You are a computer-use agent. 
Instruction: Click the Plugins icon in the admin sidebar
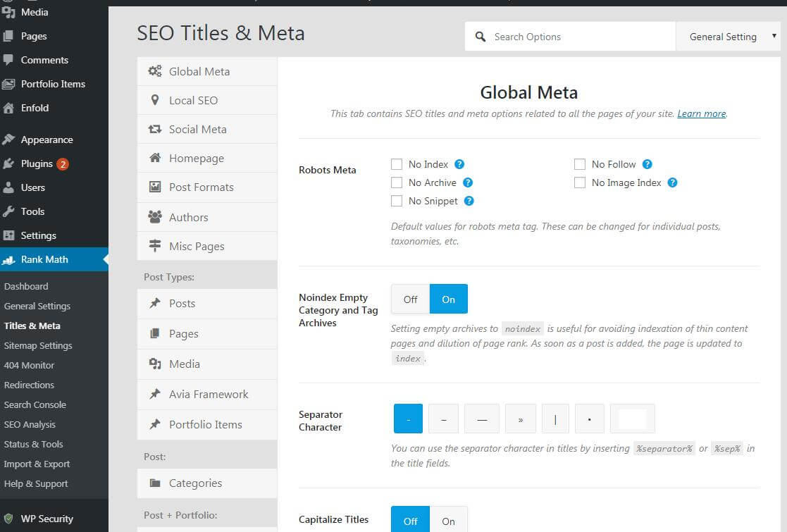[x=8, y=163]
